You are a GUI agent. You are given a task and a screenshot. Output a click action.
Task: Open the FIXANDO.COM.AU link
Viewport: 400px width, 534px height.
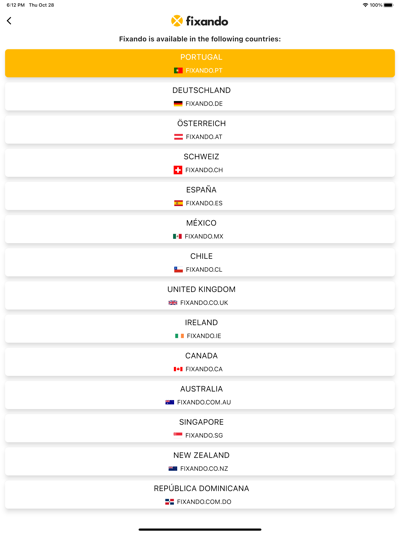204,402
